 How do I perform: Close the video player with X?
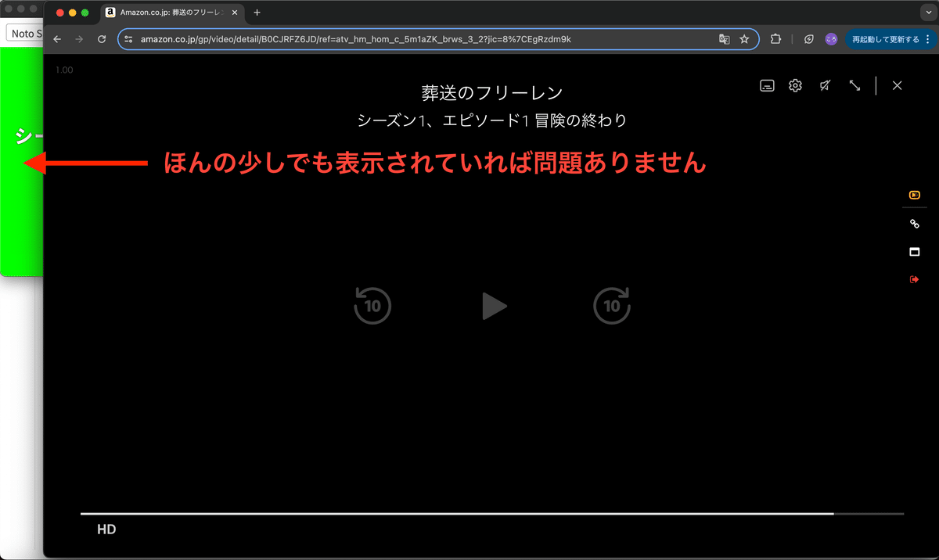(x=897, y=86)
